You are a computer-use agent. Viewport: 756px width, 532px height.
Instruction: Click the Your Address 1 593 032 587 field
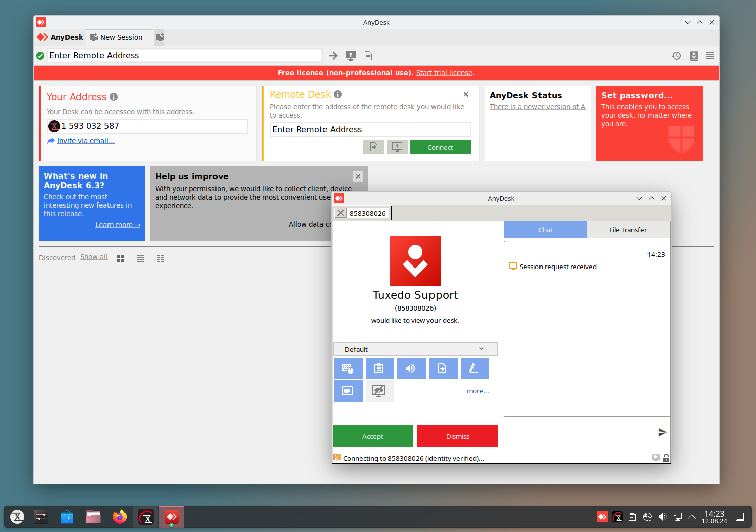click(147, 126)
